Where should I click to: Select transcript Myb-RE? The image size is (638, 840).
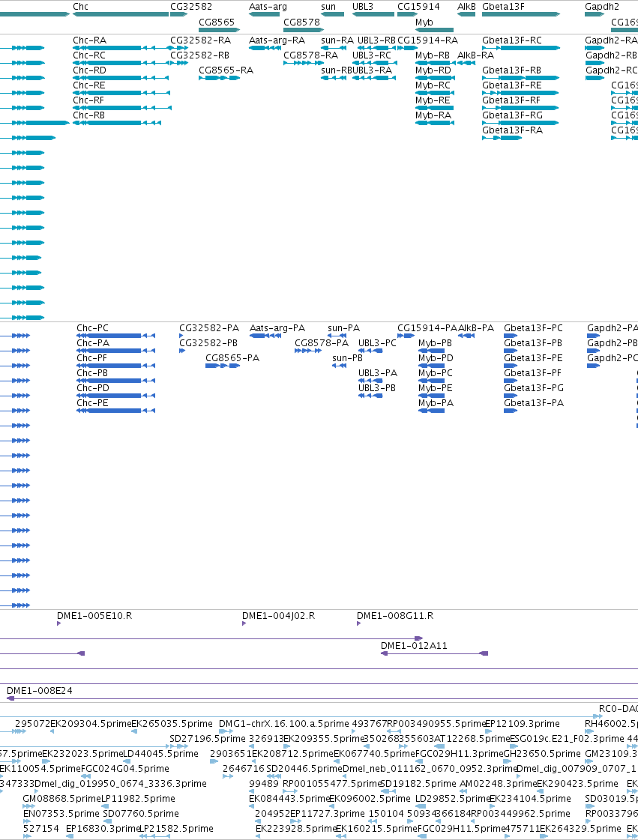(x=433, y=100)
